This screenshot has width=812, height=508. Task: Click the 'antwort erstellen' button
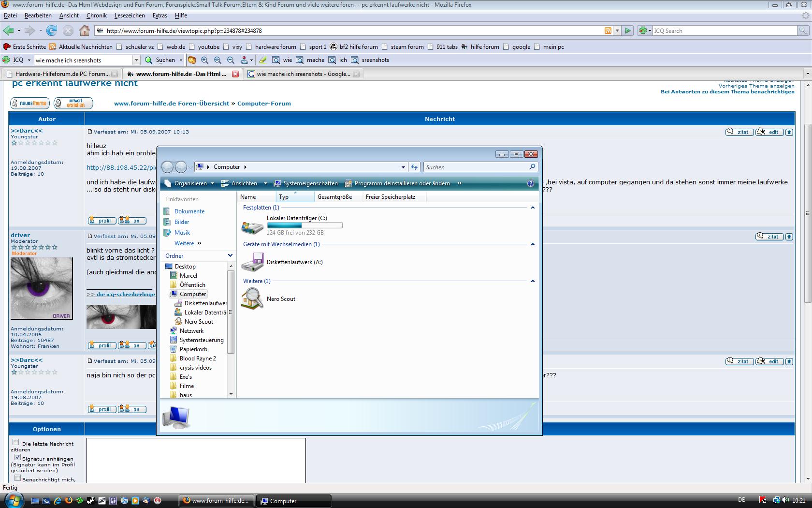[73, 103]
